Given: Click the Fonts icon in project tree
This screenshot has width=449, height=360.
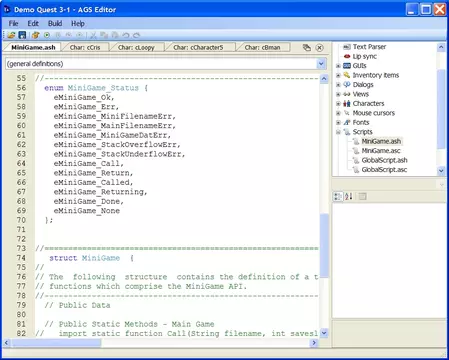Looking at the screenshot, I should click(347, 122).
